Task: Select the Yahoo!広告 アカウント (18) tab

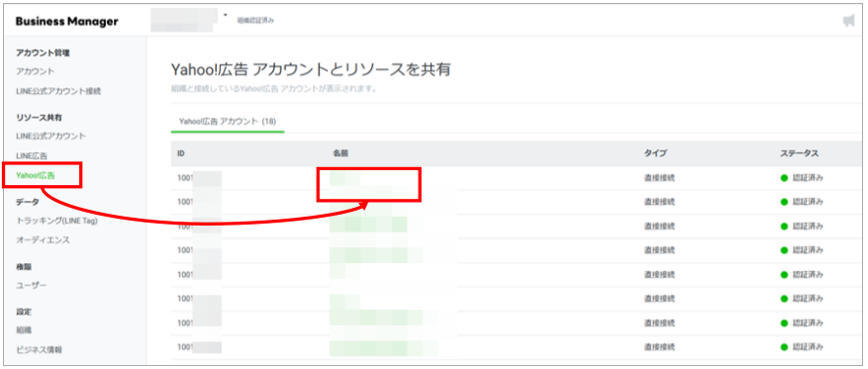Action: click(228, 121)
